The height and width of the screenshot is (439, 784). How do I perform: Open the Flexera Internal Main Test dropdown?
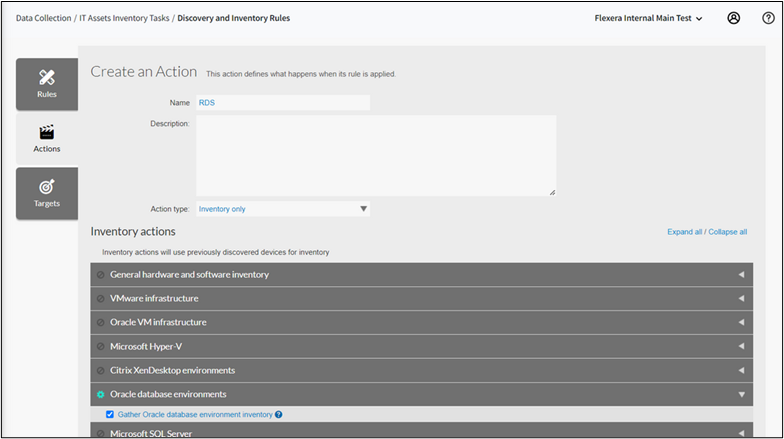tap(648, 18)
